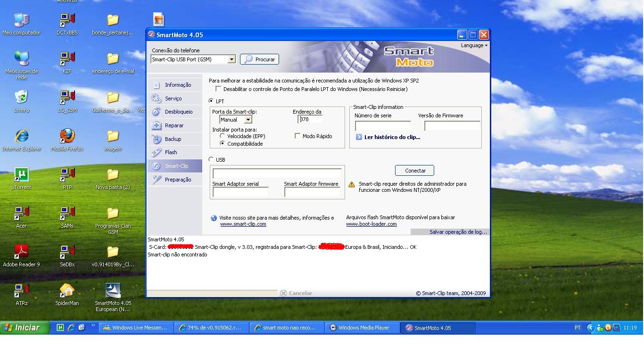Switch to Desbloqueio section

[175, 112]
